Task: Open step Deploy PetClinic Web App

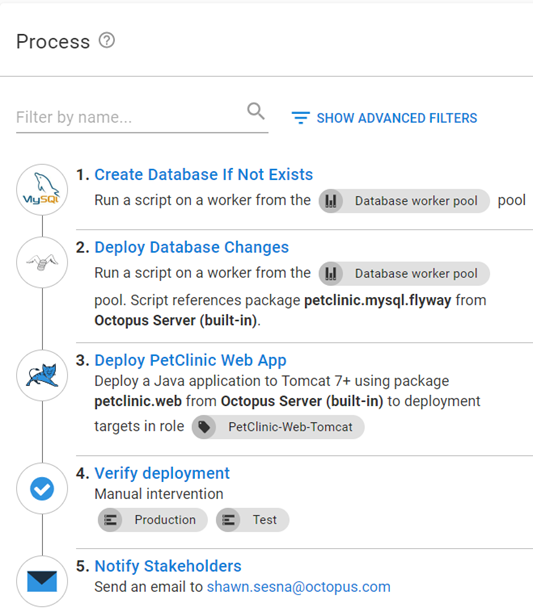Action: tap(190, 361)
